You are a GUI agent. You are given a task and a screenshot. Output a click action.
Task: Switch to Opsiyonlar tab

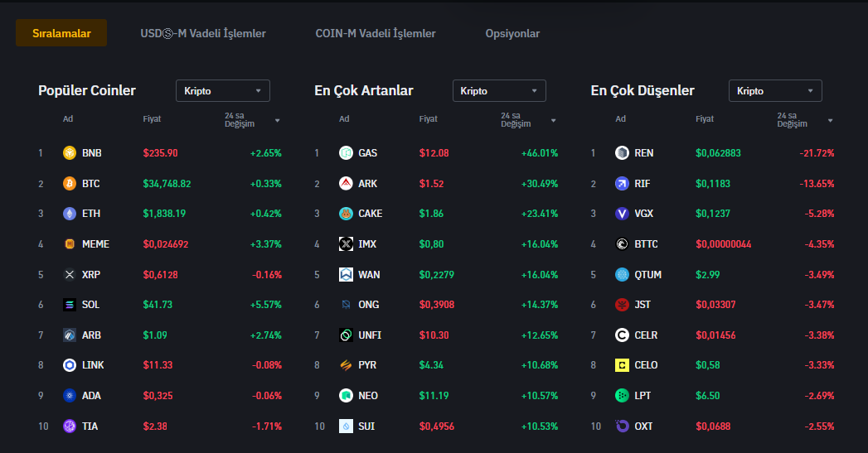512,34
